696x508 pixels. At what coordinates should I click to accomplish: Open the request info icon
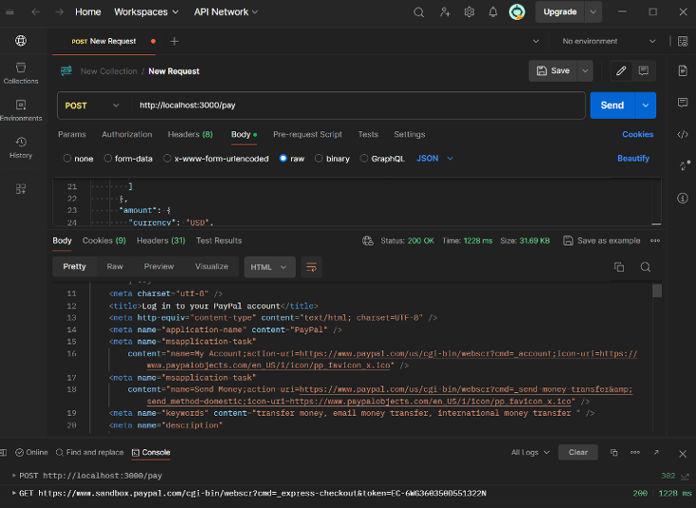[683, 198]
